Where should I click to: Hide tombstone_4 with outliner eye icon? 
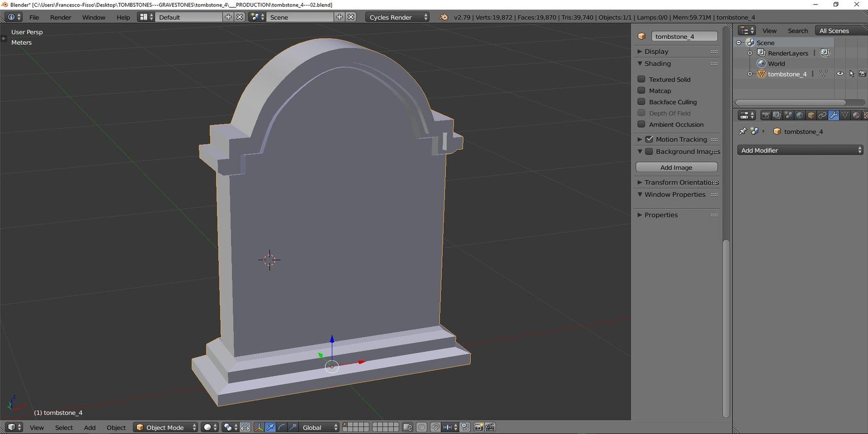click(x=840, y=74)
